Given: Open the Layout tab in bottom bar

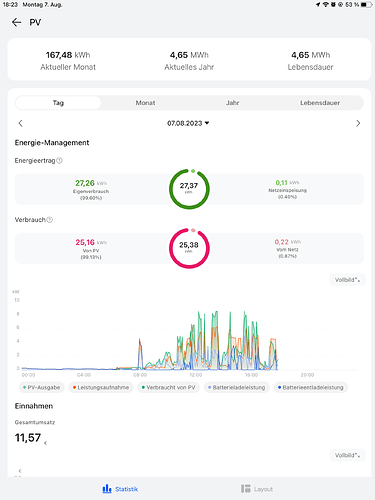Looking at the screenshot, I should tap(257, 489).
